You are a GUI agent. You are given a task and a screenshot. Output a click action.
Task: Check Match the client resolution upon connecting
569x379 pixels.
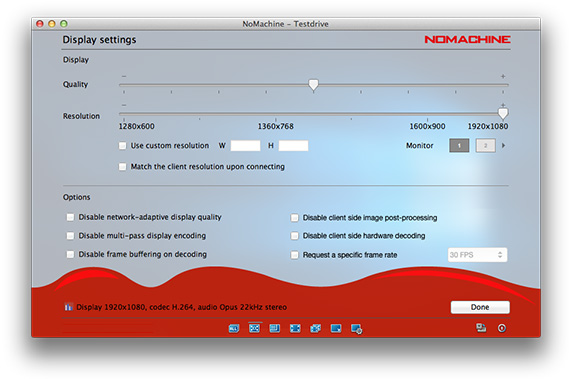[x=122, y=167]
